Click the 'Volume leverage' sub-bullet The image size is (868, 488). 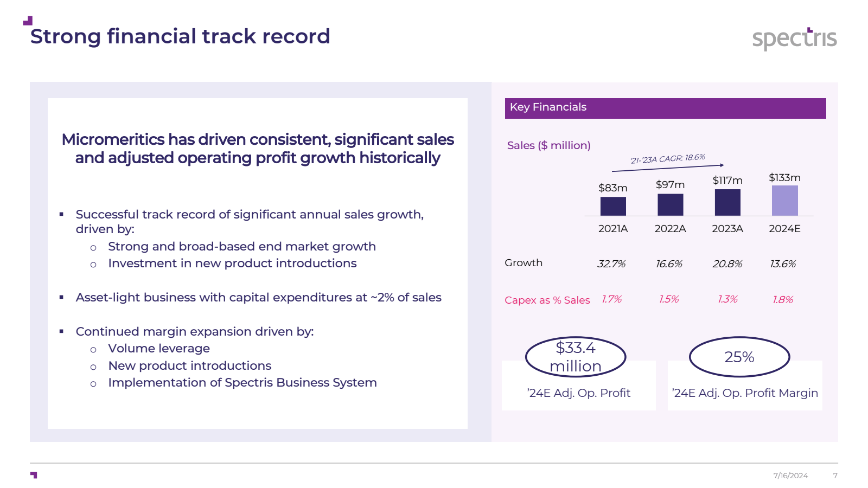click(159, 349)
